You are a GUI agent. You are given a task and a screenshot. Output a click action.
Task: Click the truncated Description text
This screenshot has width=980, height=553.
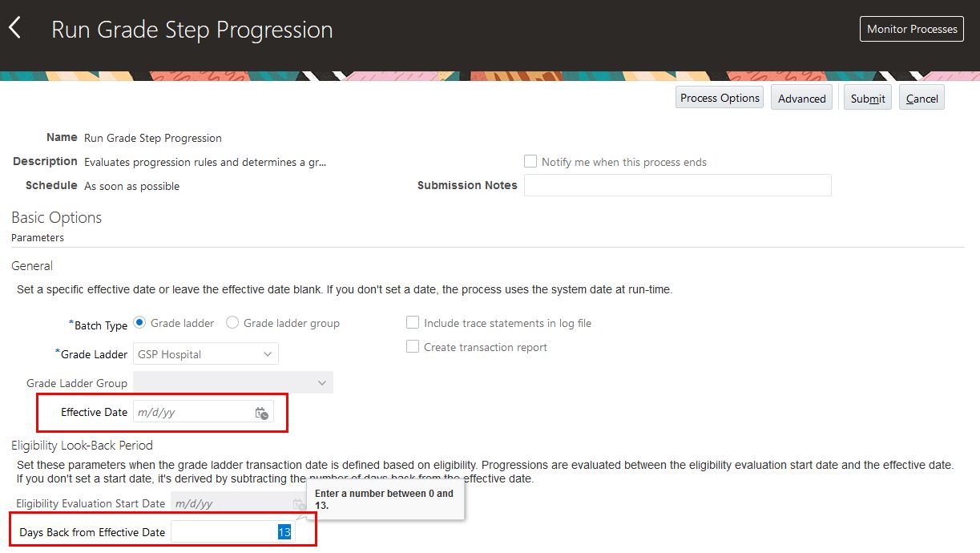tap(205, 162)
